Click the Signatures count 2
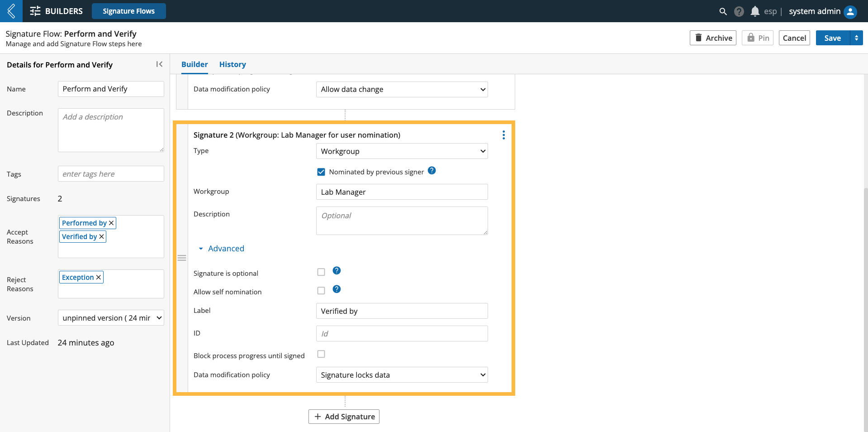This screenshot has width=868, height=432. [60, 199]
